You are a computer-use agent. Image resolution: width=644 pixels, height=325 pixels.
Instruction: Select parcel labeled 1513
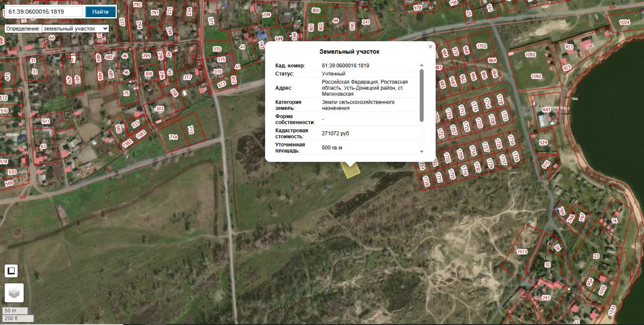(522, 252)
